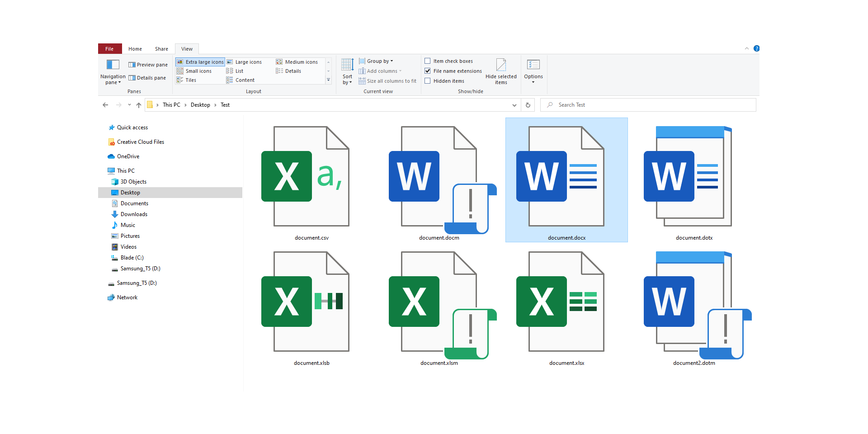Open the File menu
Screen dimensions: 868x434
(x=109, y=48)
